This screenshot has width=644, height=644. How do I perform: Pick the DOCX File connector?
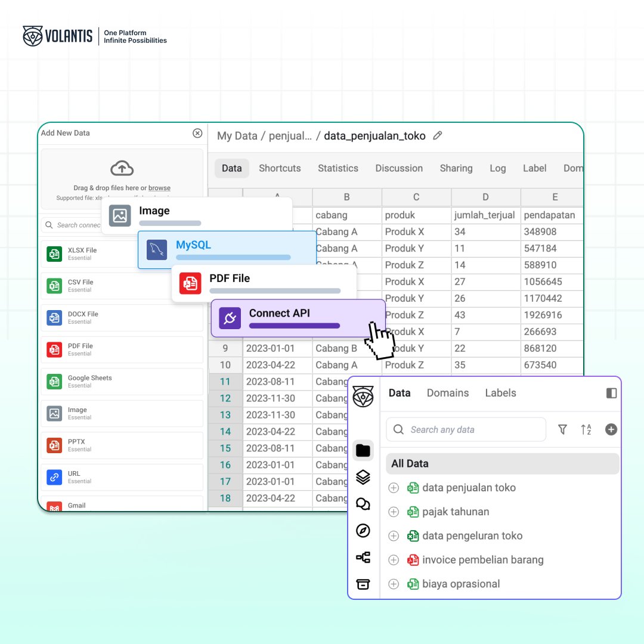pyautogui.click(x=122, y=318)
